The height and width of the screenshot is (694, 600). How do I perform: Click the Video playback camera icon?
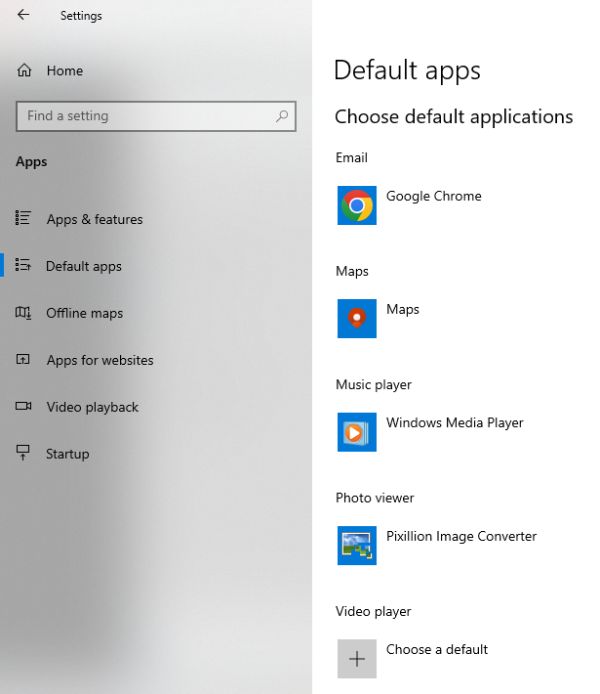click(x=24, y=407)
